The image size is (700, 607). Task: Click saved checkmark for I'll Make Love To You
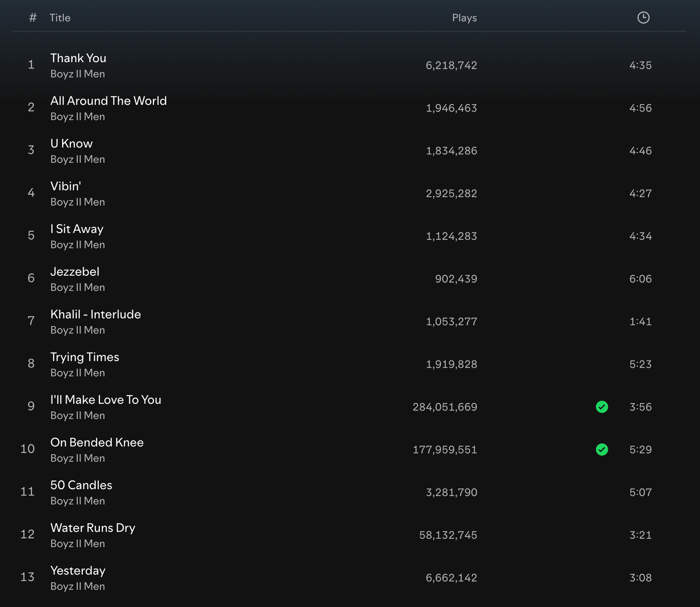(602, 407)
